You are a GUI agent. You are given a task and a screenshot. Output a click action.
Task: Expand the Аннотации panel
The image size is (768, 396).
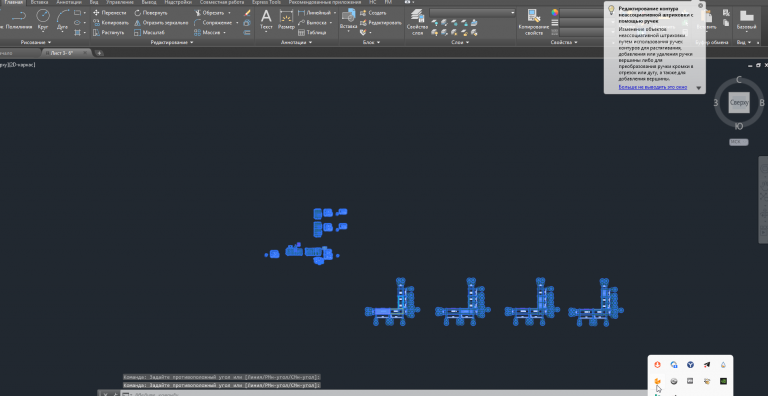(296, 43)
